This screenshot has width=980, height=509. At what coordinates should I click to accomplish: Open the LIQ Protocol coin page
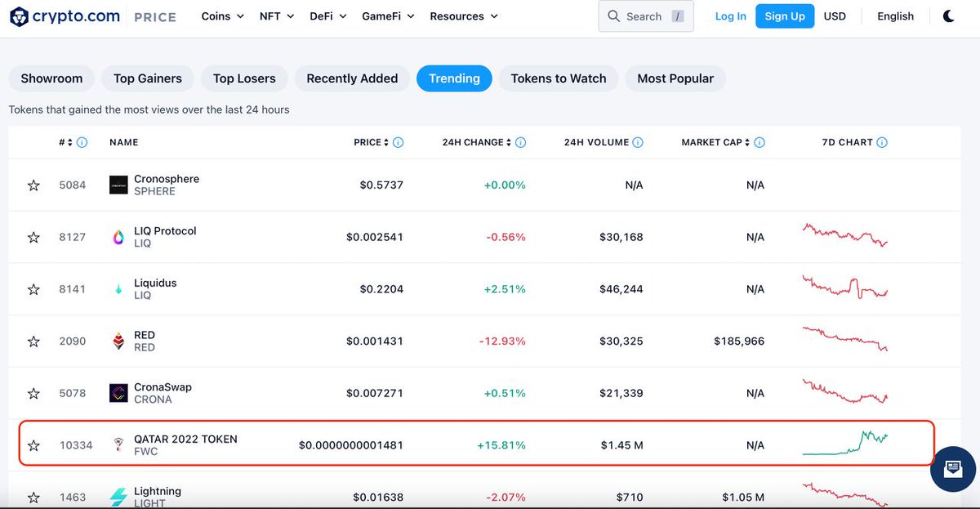point(165,231)
